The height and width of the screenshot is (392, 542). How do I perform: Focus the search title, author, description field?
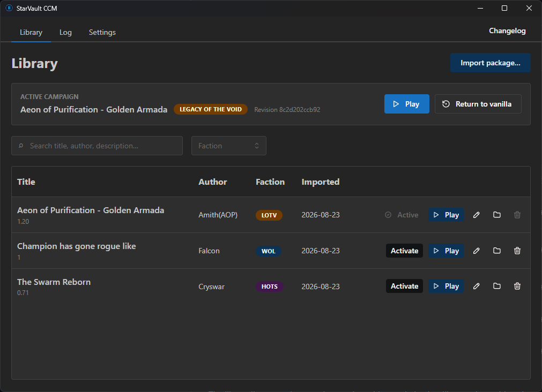[x=97, y=146]
